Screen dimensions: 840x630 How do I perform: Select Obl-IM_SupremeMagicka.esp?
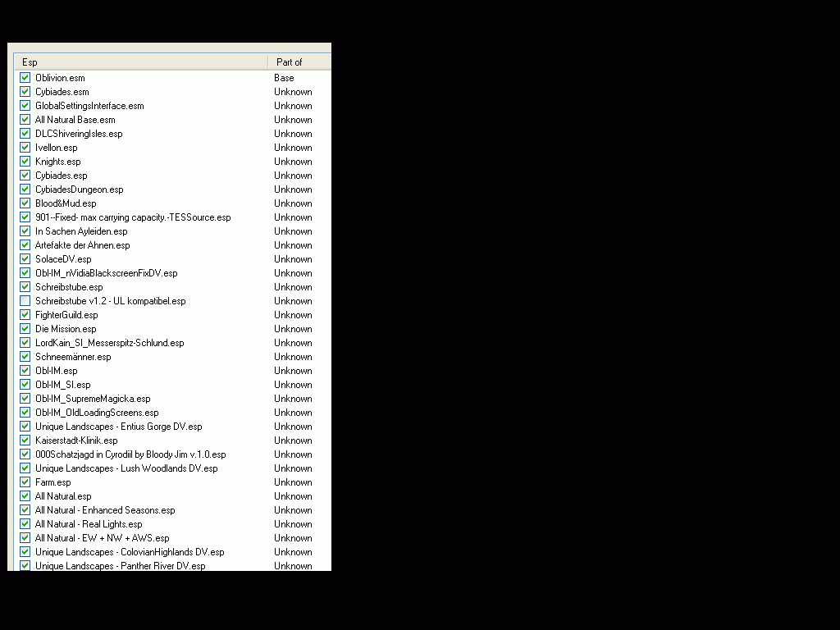93,398
